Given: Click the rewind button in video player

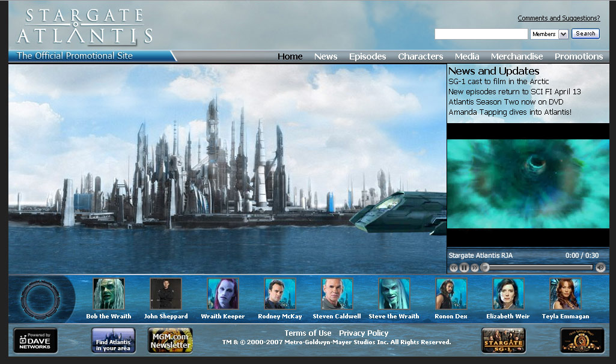Looking at the screenshot, I should (454, 268).
